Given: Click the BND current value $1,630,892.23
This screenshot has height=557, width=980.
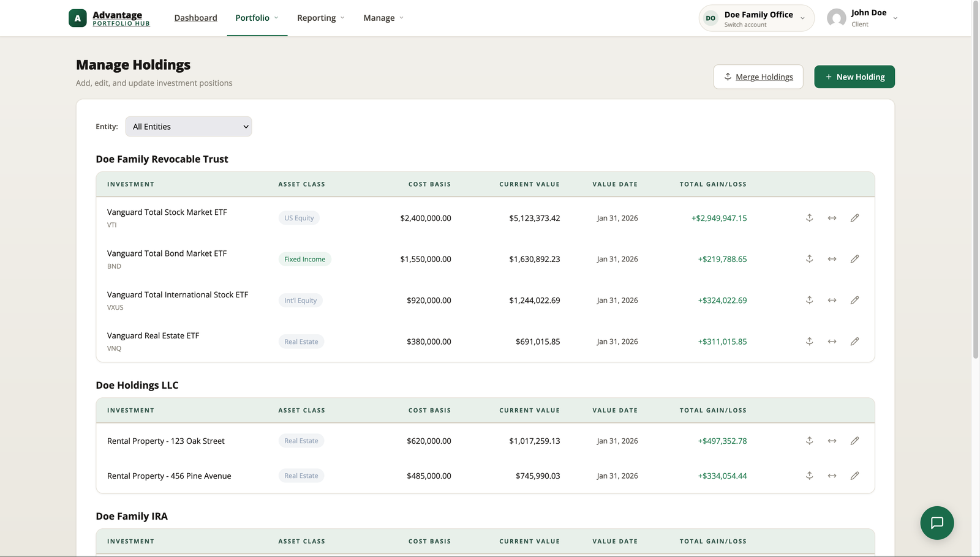Looking at the screenshot, I should (x=534, y=259).
